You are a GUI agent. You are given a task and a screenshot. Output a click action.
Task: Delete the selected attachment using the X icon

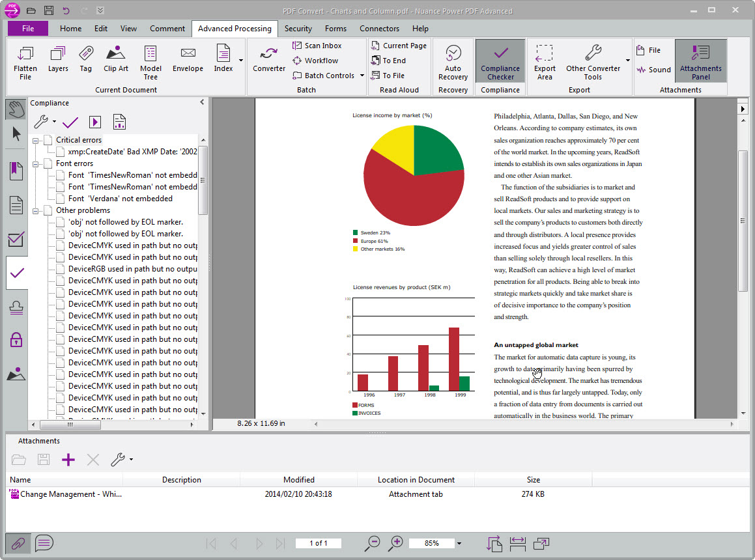pos(93,460)
